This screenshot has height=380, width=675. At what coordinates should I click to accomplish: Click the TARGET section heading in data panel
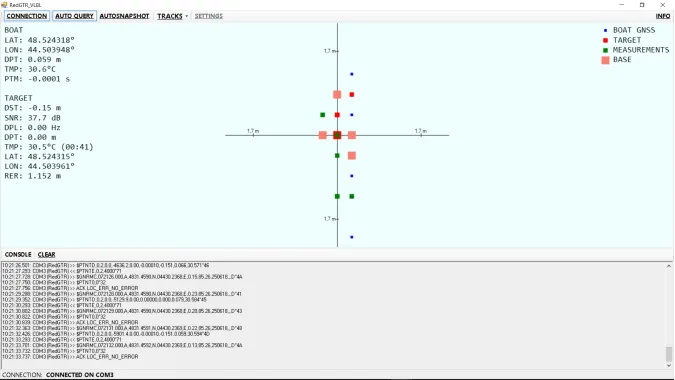tap(19, 98)
